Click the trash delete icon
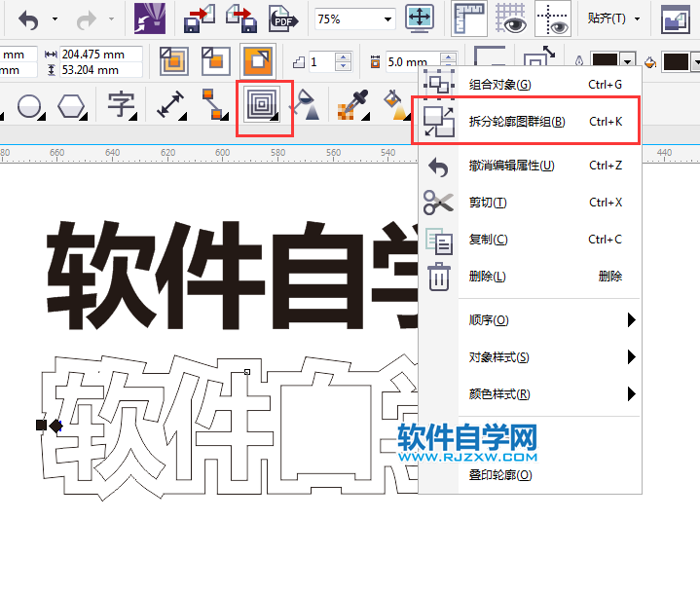This screenshot has height=594, width=700. 439,277
